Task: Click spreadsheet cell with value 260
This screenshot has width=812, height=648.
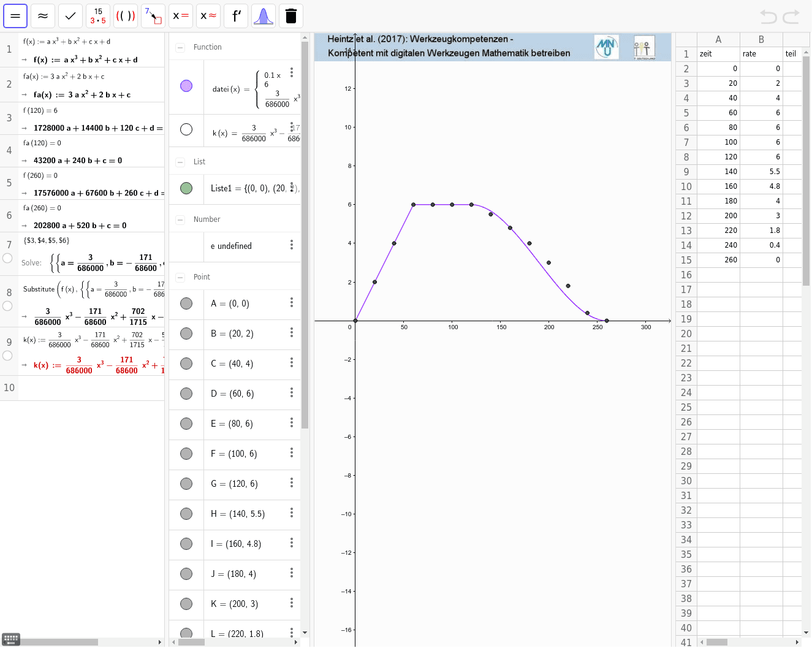Action: pyautogui.click(x=718, y=260)
